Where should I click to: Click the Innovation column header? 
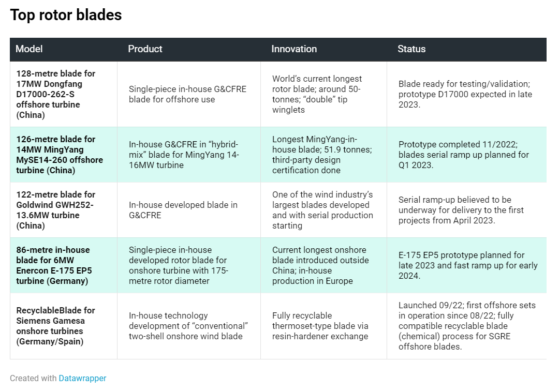pos(294,49)
